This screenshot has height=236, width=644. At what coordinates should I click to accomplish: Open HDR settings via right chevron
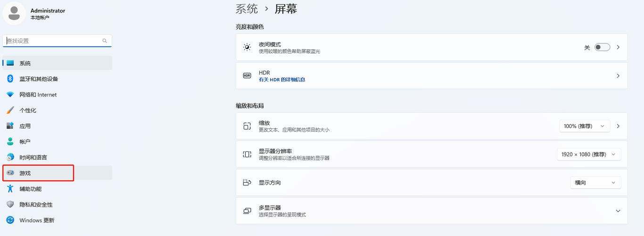(x=618, y=76)
